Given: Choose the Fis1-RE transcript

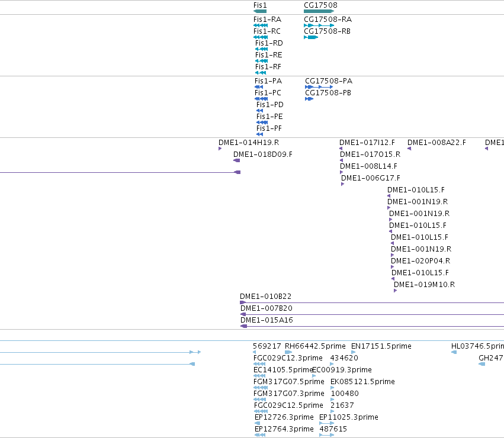Looking at the screenshot, I should [x=261, y=61].
